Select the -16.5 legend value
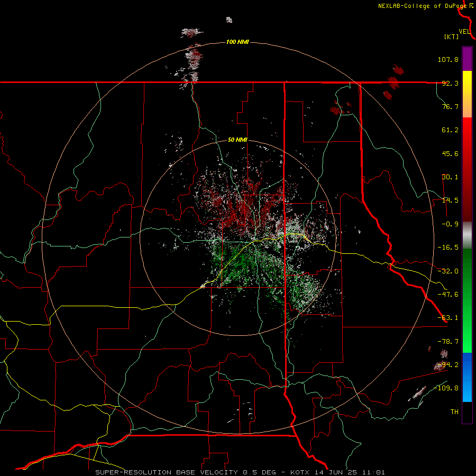The image size is (476, 476). coord(448,248)
